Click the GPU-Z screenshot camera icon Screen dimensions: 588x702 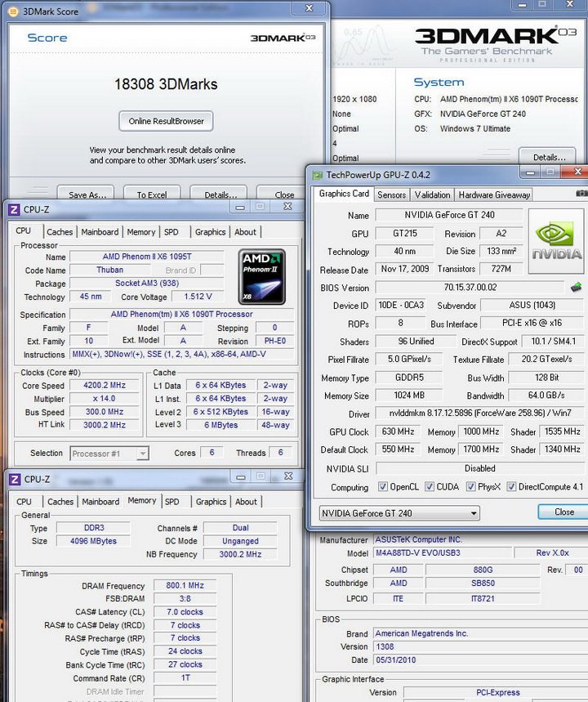coord(581,194)
